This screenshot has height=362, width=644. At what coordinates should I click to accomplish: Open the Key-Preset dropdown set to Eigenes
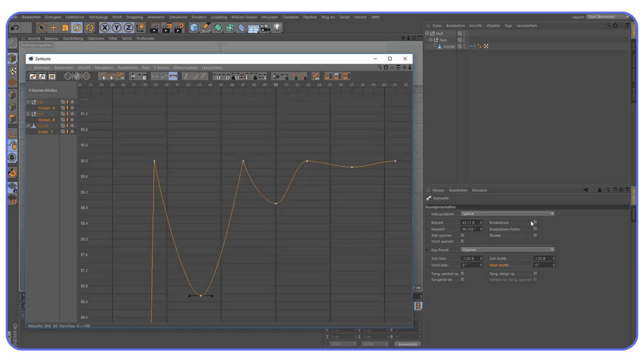click(x=507, y=249)
